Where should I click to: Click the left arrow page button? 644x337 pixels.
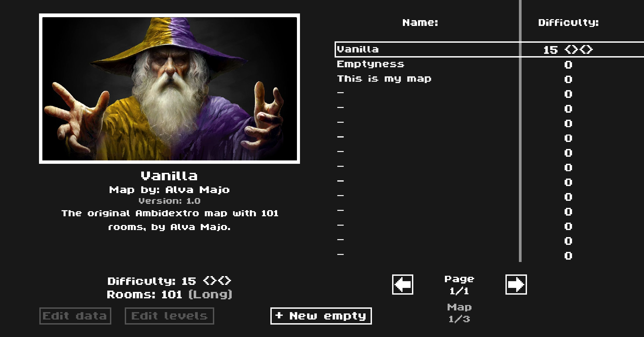point(403,285)
